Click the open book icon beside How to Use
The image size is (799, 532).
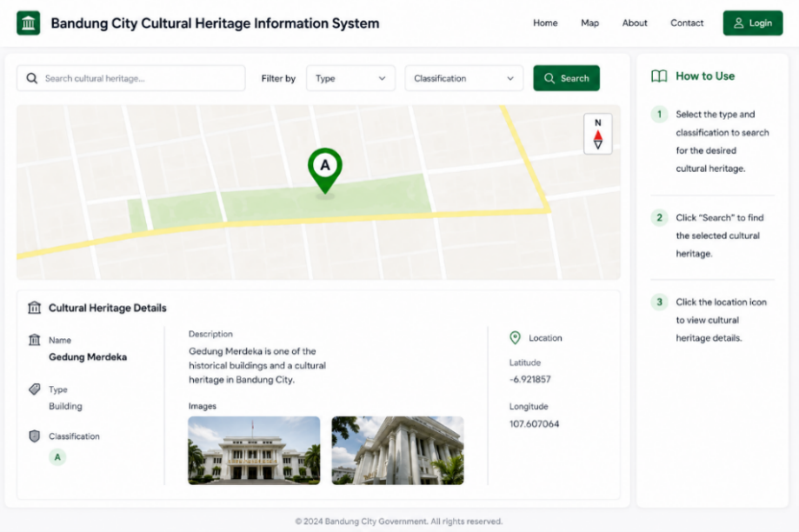click(659, 76)
